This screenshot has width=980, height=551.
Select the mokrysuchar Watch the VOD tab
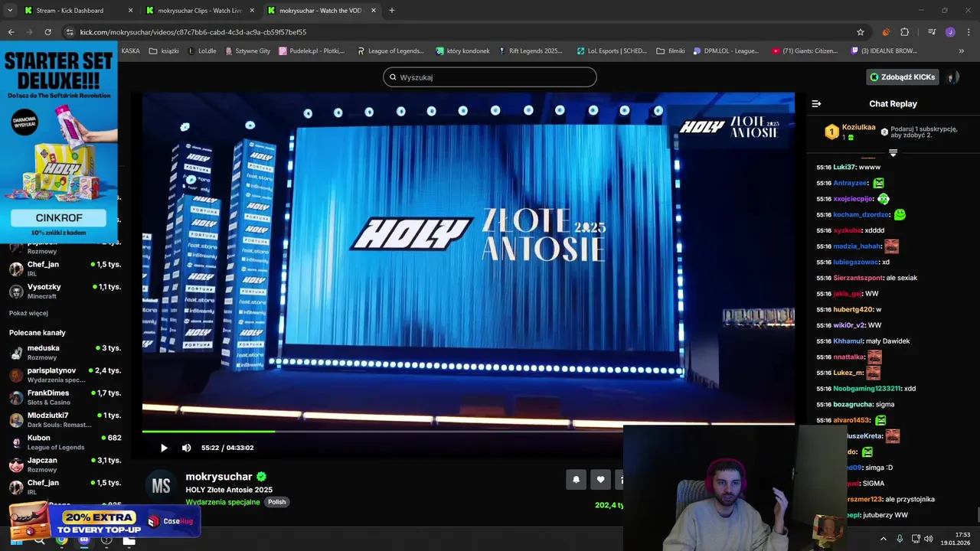point(321,11)
